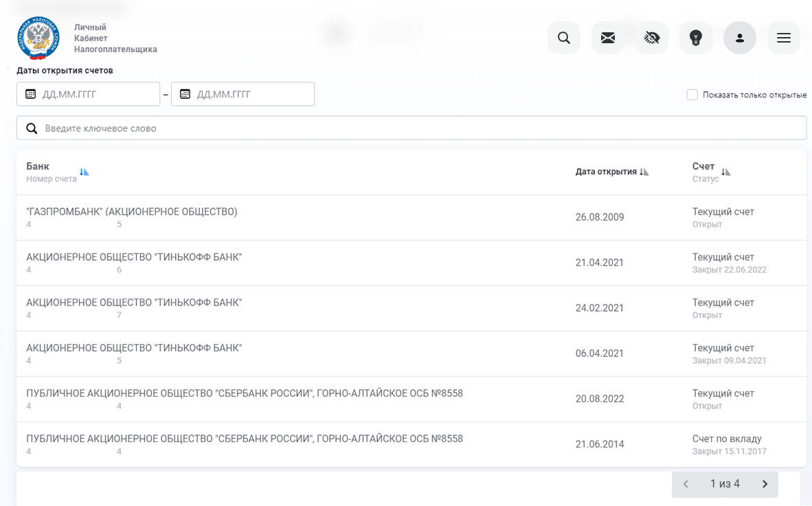Click the 'Введите ключевое слово' search field

click(x=411, y=128)
